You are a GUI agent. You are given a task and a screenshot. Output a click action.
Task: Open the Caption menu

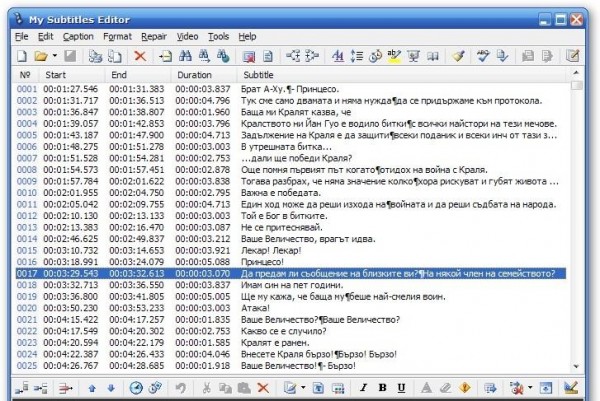click(x=78, y=37)
